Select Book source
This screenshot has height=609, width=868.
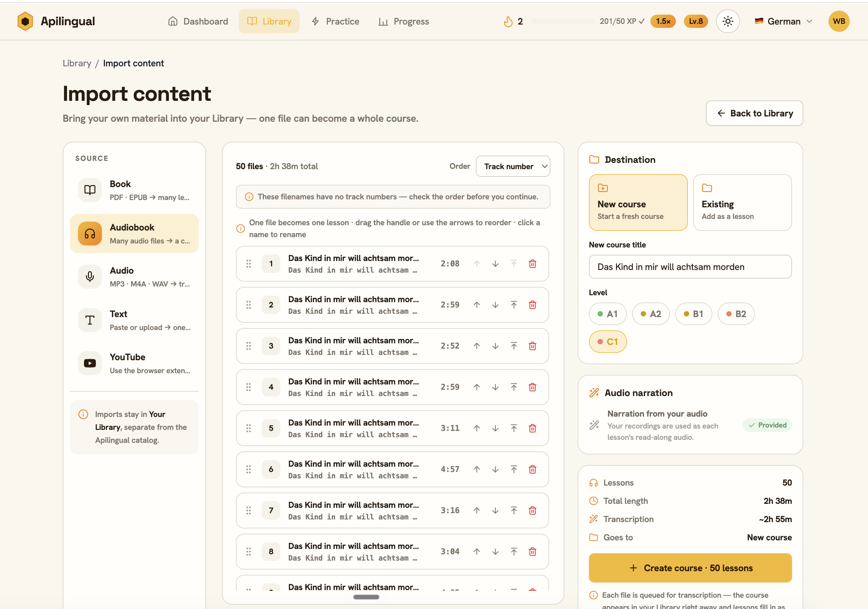point(134,190)
